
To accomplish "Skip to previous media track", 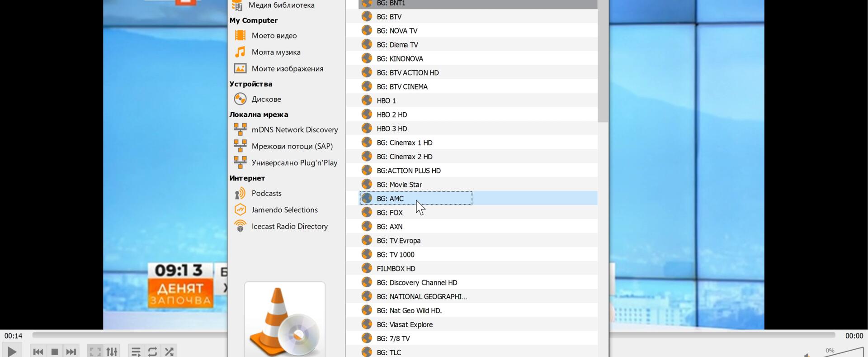I will tap(38, 352).
